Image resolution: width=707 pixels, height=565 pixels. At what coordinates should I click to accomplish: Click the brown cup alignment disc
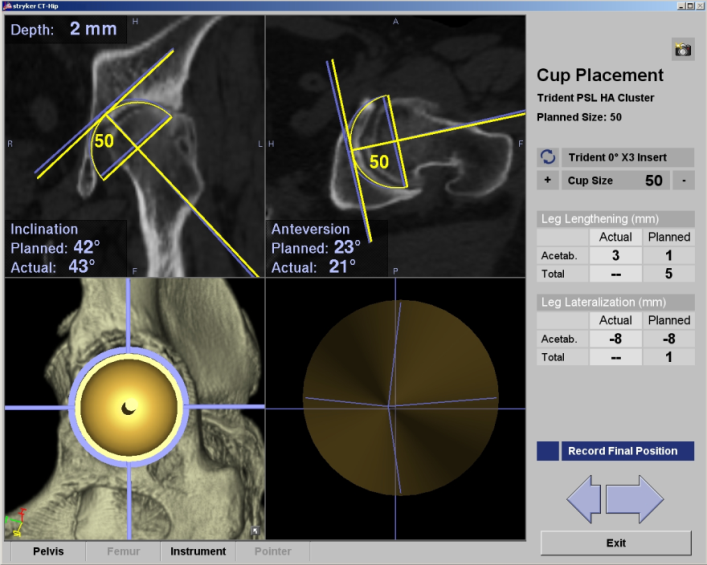point(400,398)
